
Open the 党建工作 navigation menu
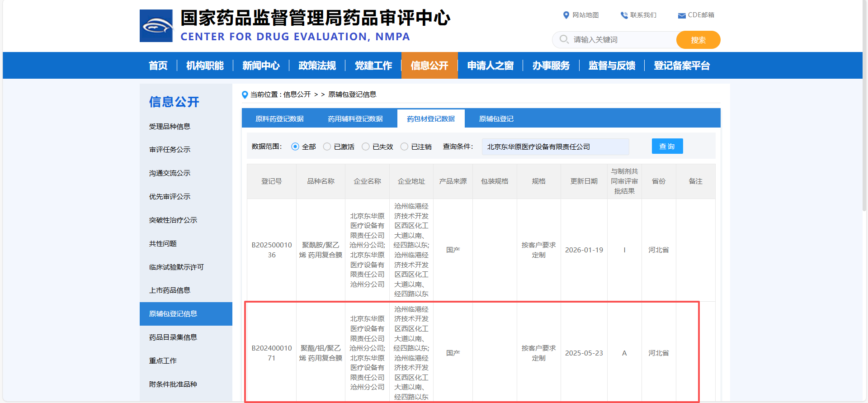[373, 66]
